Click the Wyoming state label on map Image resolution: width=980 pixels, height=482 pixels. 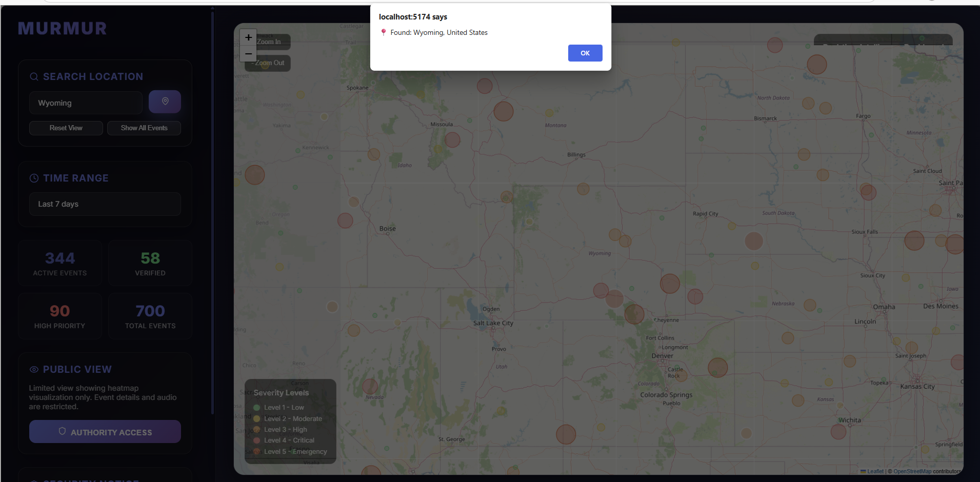pos(599,253)
